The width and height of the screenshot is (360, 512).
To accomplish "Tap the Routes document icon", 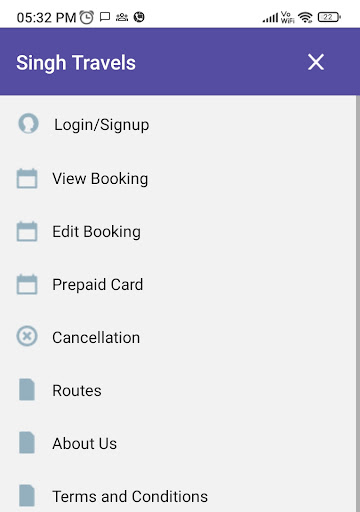I will 27,389.
